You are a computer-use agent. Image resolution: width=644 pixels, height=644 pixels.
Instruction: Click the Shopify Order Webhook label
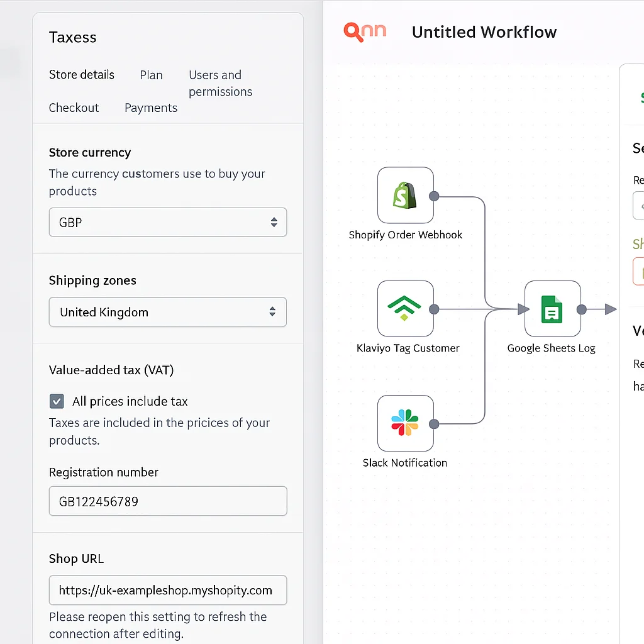tap(406, 235)
